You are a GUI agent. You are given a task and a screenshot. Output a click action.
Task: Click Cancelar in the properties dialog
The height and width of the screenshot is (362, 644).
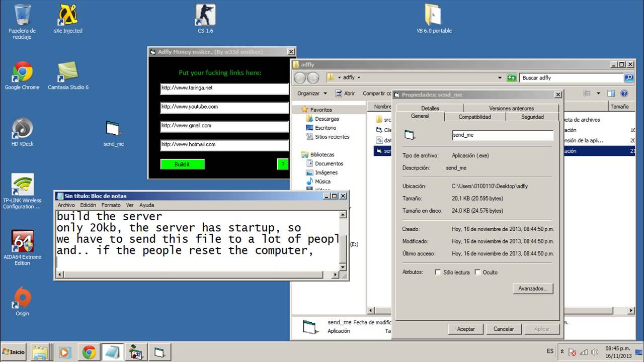[504, 329]
